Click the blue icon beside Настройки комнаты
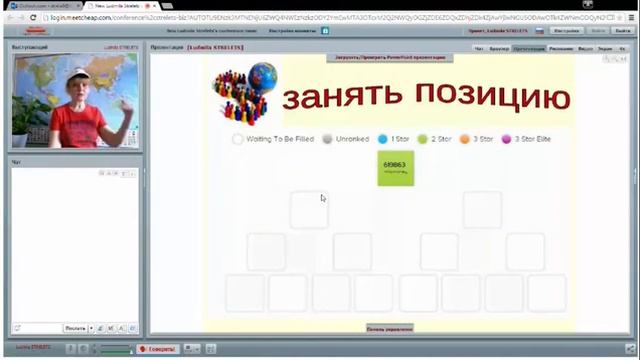 (325, 31)
